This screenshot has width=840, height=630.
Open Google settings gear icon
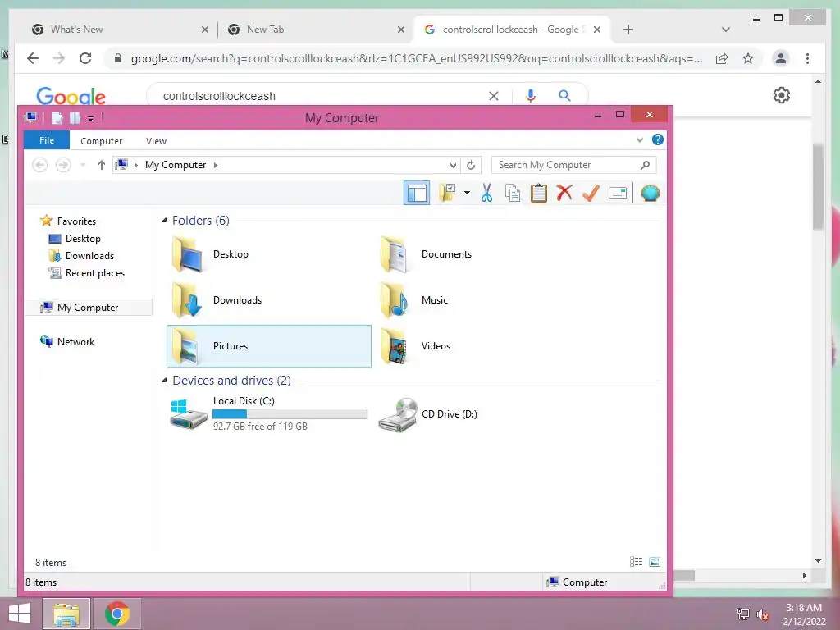coord(782,95)
